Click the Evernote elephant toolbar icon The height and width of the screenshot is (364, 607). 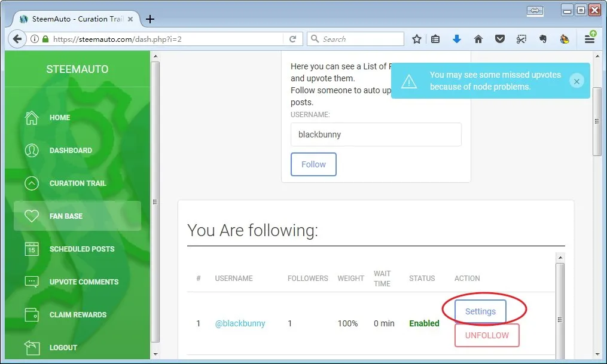click(543, 39)
